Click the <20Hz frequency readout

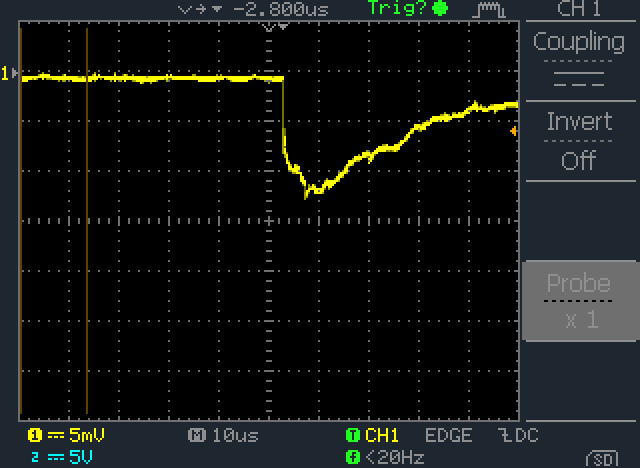point(395,457)
